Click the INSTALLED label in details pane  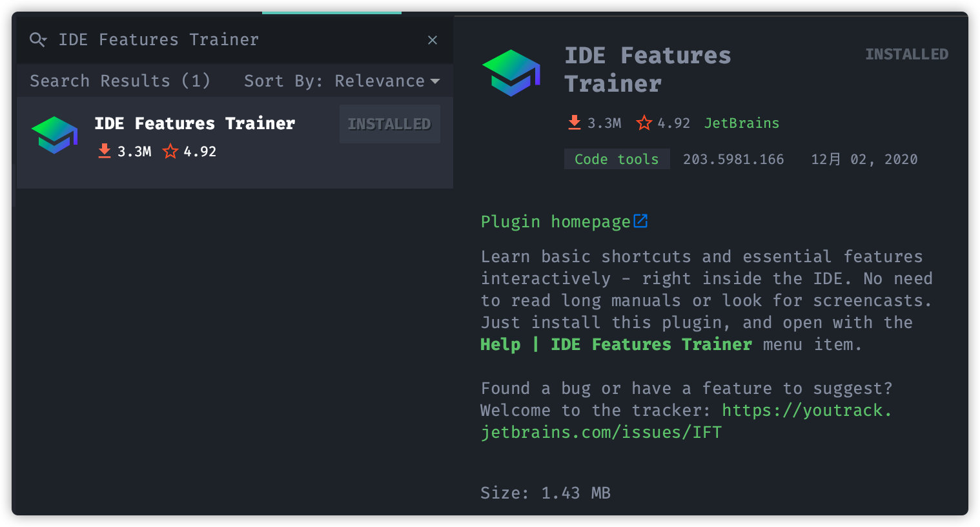click(x=907, y=54)
